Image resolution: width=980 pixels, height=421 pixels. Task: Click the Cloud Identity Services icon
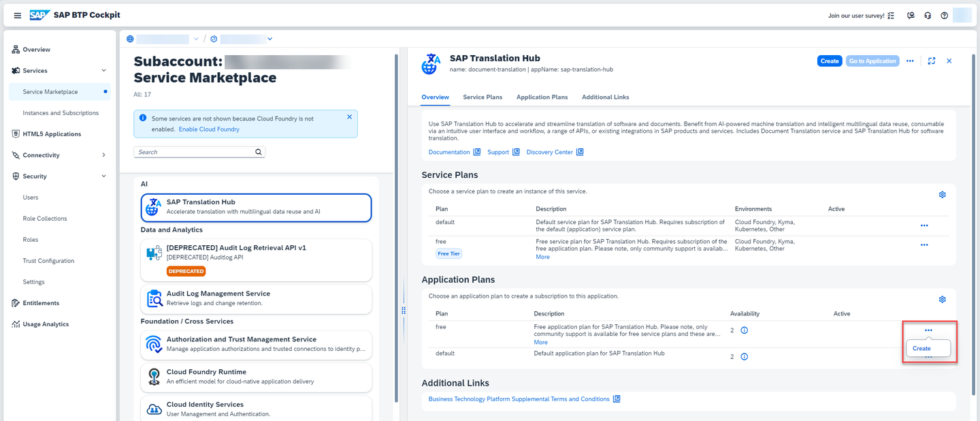[x=154, y=409]
